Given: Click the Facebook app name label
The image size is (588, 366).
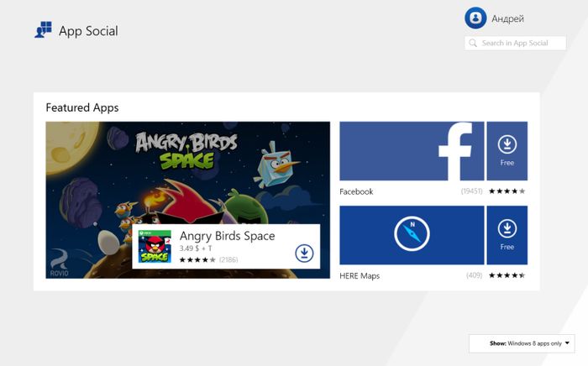Looking at the screenshot, I should click(356, 191).
